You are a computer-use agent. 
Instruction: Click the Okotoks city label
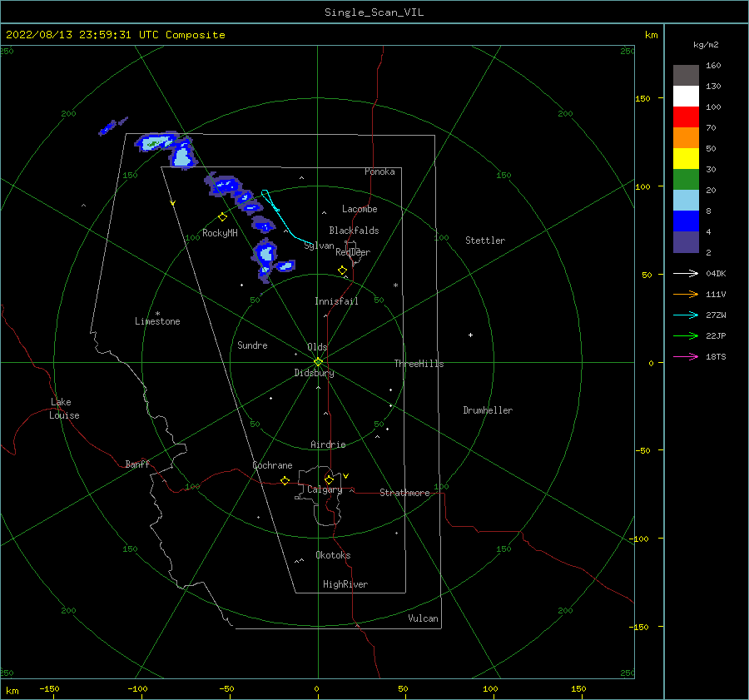pyautogui.click(x=333, y=555)
